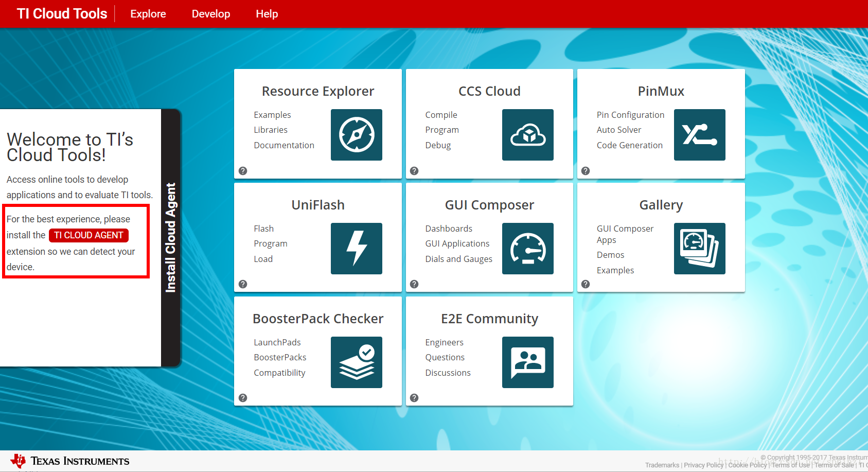This screenshot has width=868, height=472.
Task: Click Examples under Resource Explorer
Action: [x=272, y=115]
